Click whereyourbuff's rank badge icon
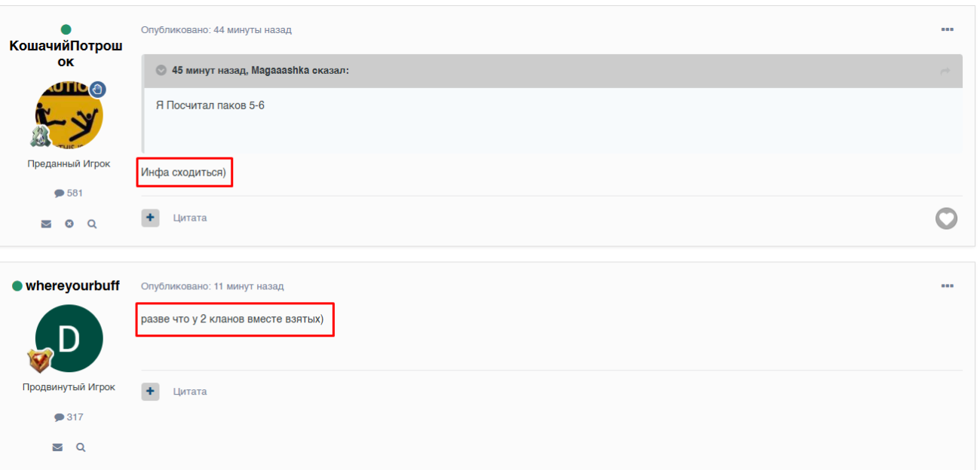 pyautogui.click(x=41, y=361)
